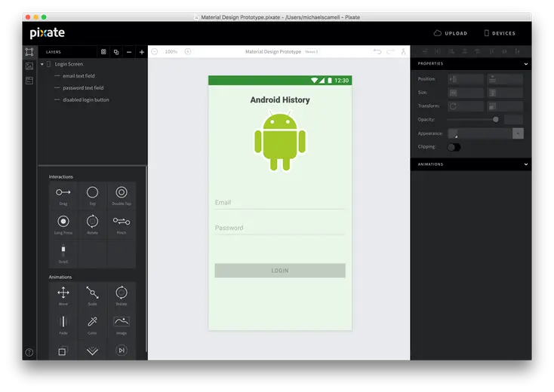Click the LOGIN button in the prototype

(x=280, y=271)
